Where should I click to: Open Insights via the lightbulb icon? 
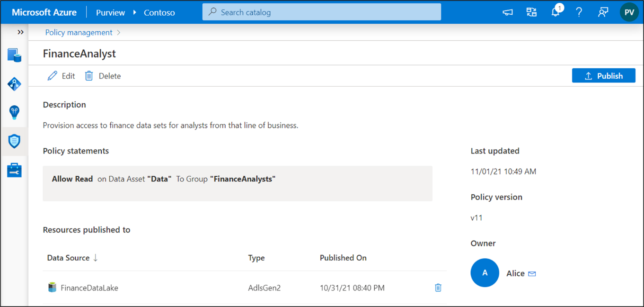tap(14, 112)
